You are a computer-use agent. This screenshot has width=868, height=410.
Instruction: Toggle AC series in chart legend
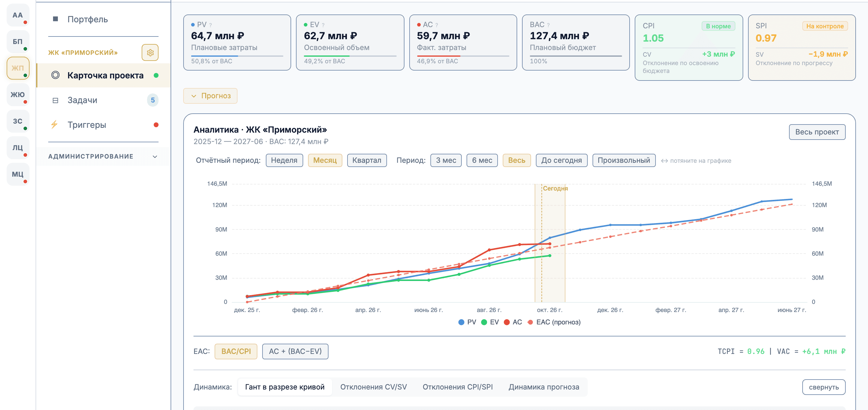pyautogui.click(x=513, y=322)
